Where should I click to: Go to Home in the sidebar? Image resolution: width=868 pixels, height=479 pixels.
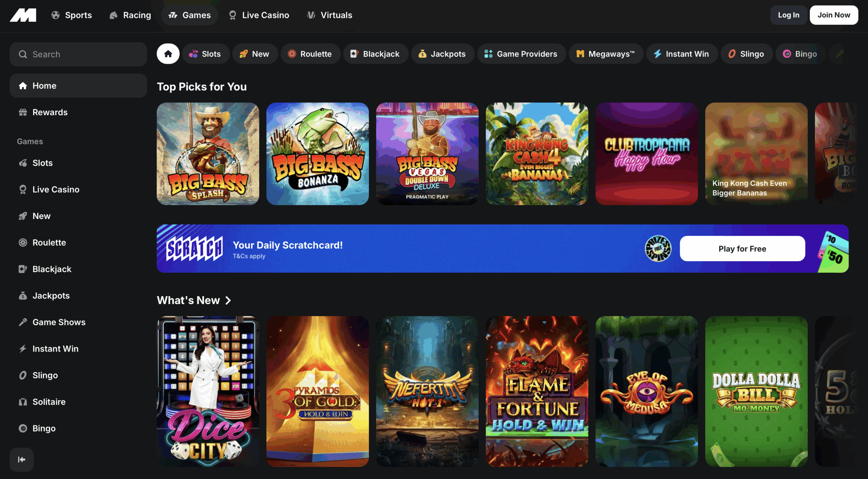(x=78, y=85)
